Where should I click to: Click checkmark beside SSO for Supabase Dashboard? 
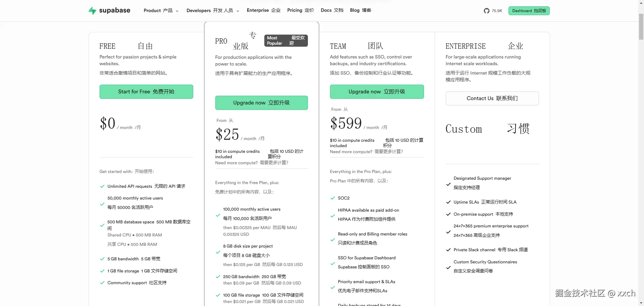333,264
